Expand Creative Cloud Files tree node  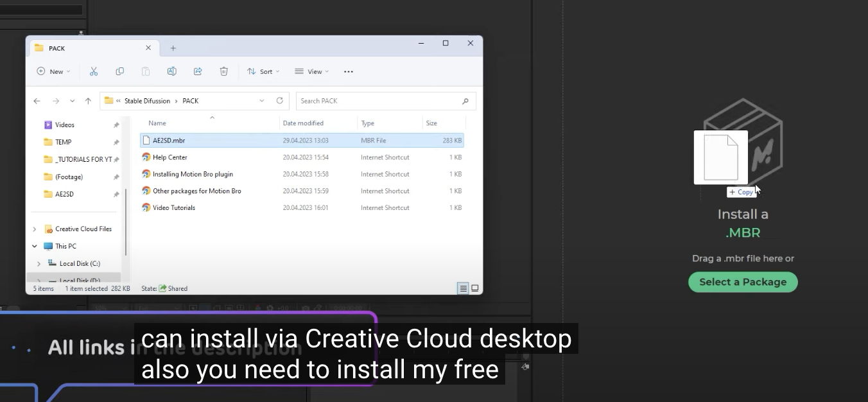(35, 229)
